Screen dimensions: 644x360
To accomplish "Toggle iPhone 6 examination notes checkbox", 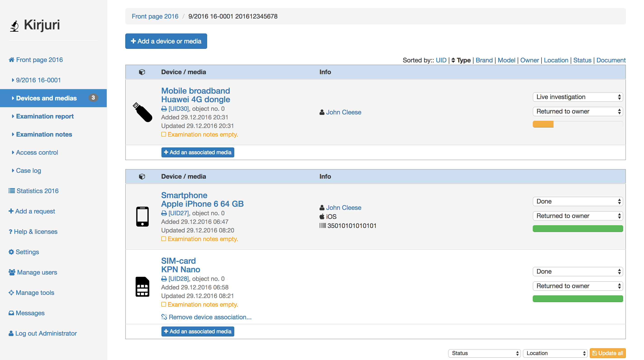I will tap(163, 239).
